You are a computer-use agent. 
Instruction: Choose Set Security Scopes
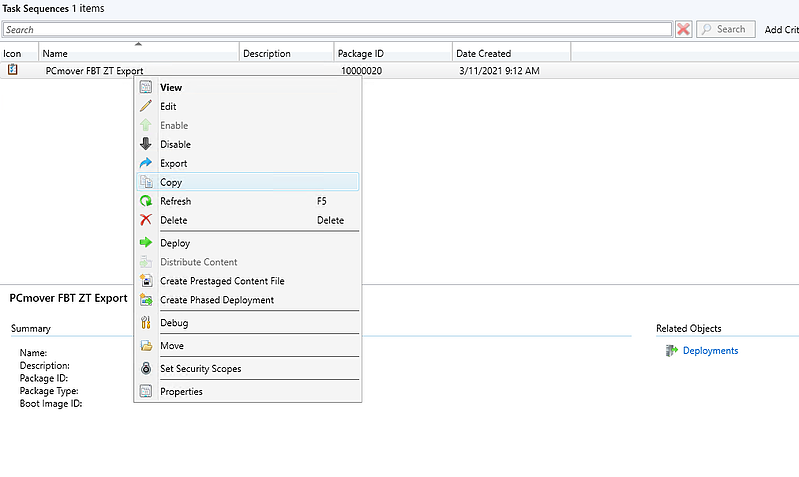pos(248,368)
